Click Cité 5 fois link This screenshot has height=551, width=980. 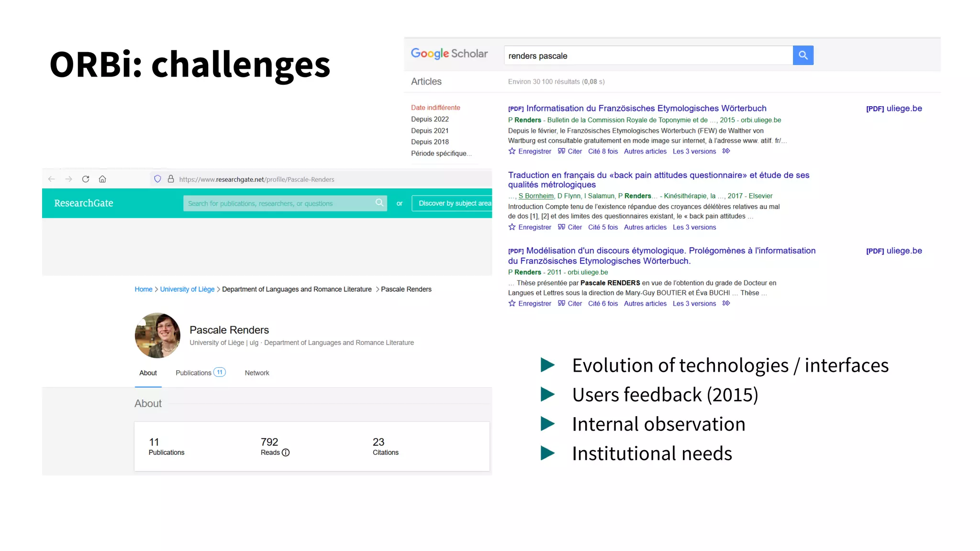[x=603, y=227]
